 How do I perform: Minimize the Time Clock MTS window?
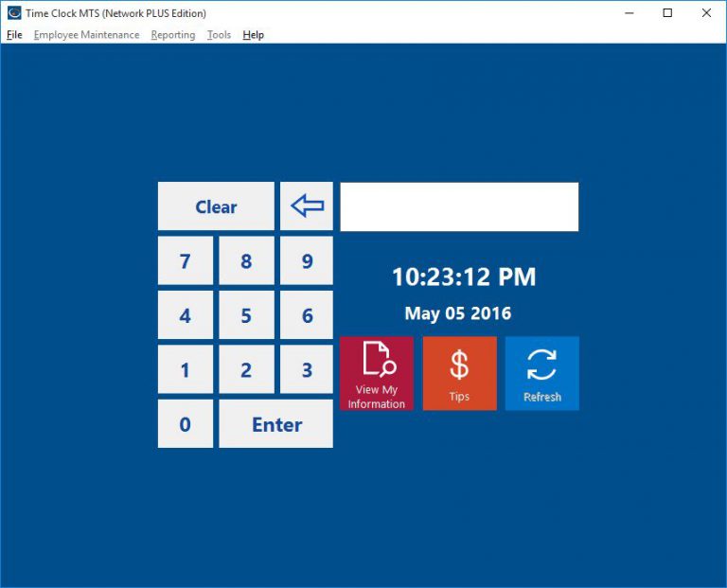[629, 13]
